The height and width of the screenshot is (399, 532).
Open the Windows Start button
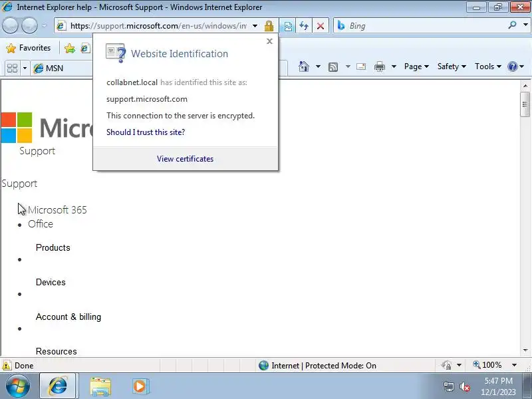(x=18, y=386)
